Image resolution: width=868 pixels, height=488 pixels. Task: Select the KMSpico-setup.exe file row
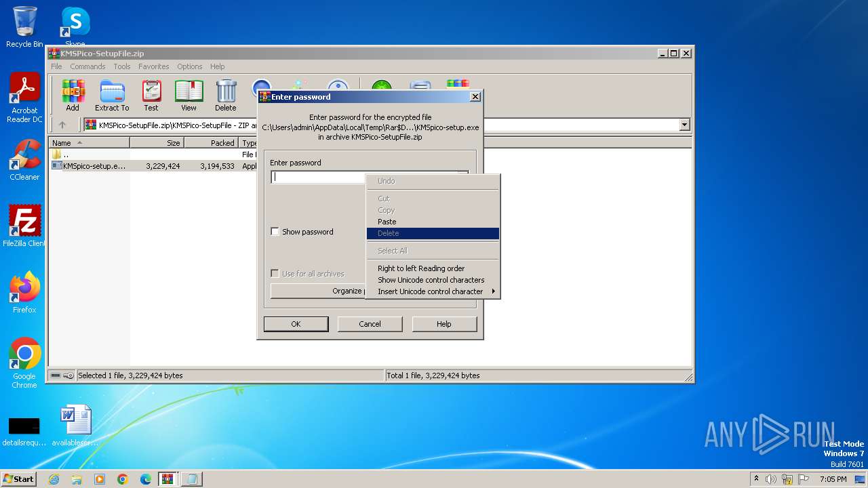153,166
